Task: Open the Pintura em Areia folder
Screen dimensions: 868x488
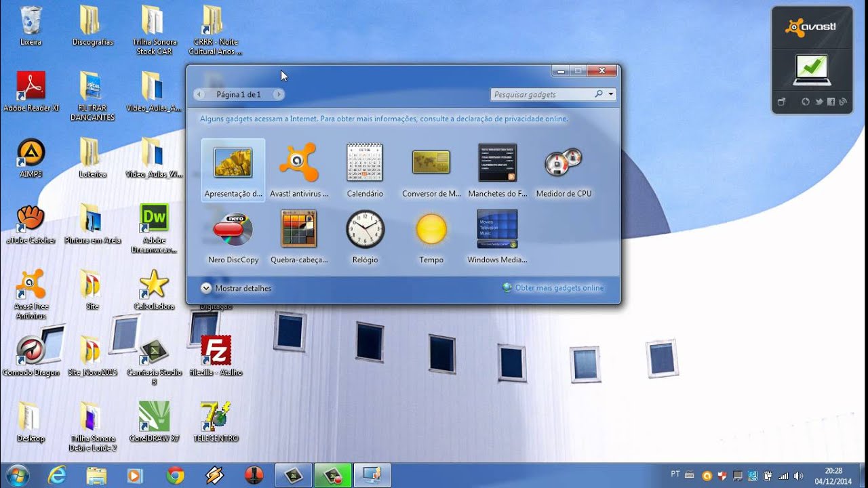Action: (92, 224)
